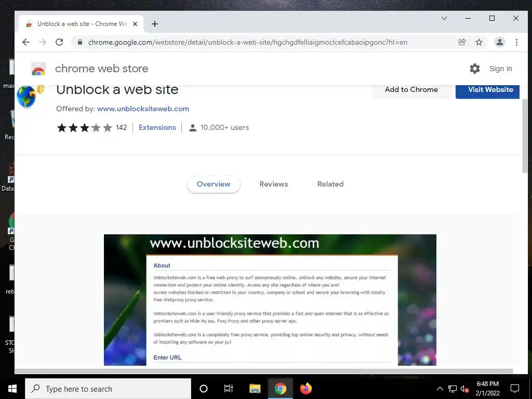Go back with the browser back arrow
Image resolution: width=532 pixels, height=399 pixels.
pos(26,42)
